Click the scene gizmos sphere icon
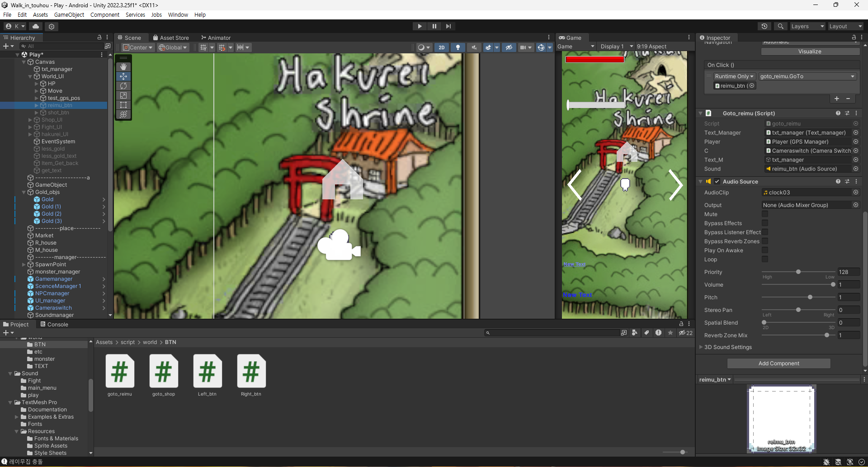Image resolution: width=868 pixels, height=467 pixels. point(541,47)
